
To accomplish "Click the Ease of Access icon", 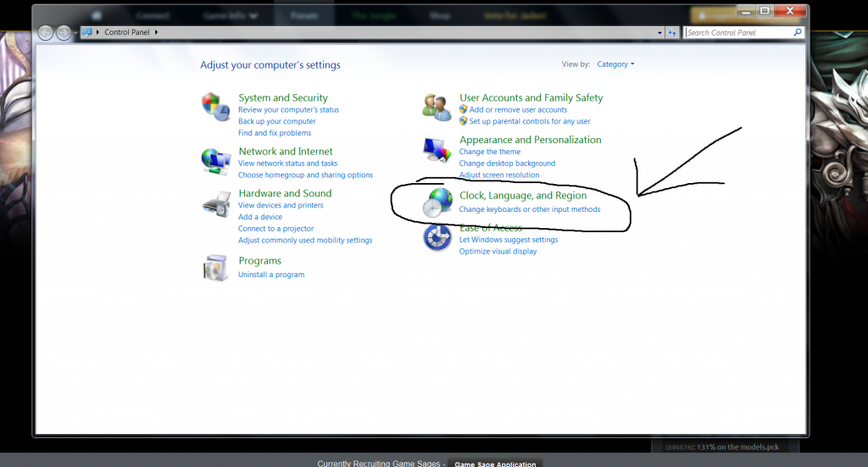I will (437, 238).
